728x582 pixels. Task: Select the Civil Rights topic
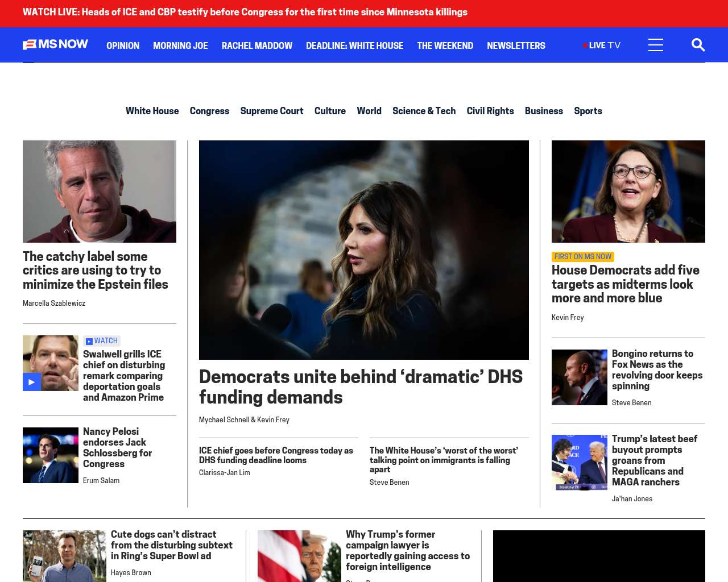[x=490, y=111]
